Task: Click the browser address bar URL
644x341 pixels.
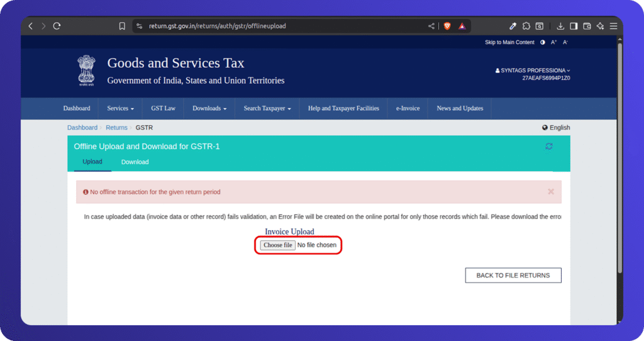Action: (x=217, y=26)
